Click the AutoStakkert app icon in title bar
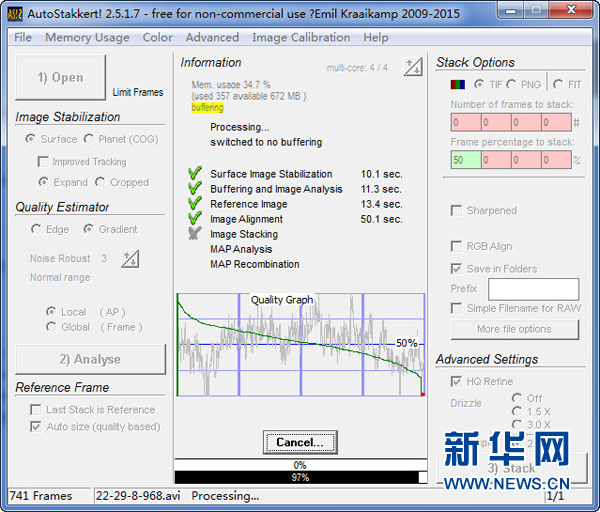 pyautogui.click(x=15, y=14)
